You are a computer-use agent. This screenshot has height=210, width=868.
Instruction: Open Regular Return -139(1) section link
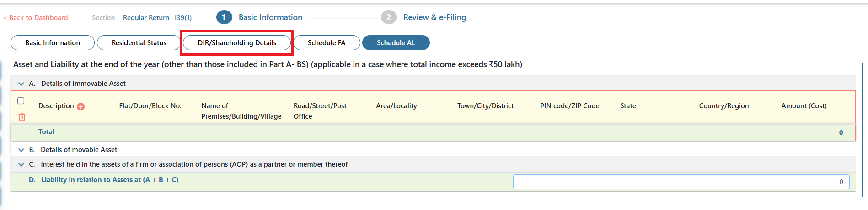click(157, 18)
